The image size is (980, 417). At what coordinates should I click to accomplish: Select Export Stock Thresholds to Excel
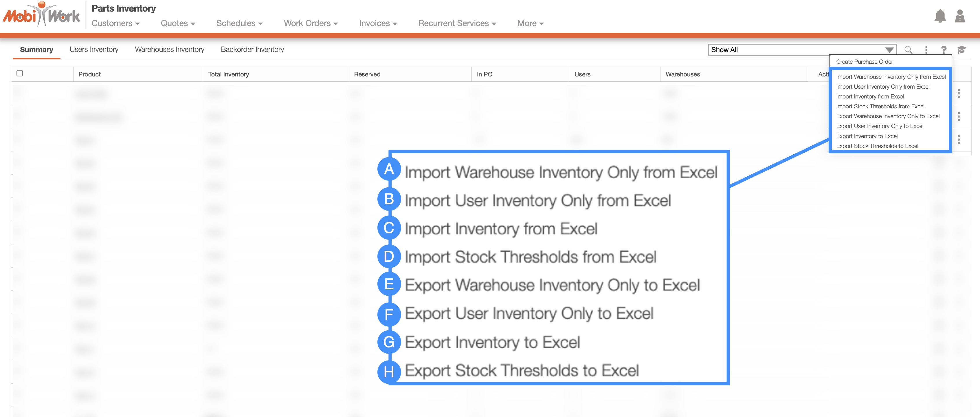(x=877, y=146)
